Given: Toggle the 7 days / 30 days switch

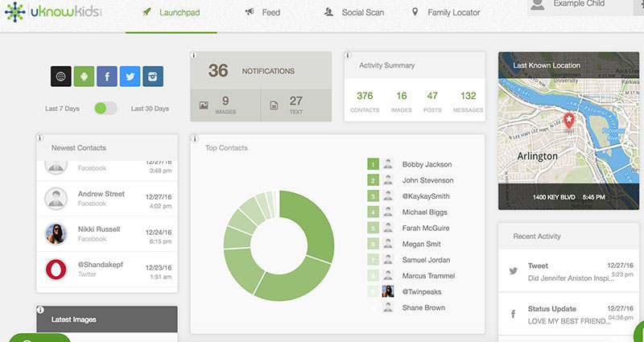Looking at the screenshot, I should point(105,109).
